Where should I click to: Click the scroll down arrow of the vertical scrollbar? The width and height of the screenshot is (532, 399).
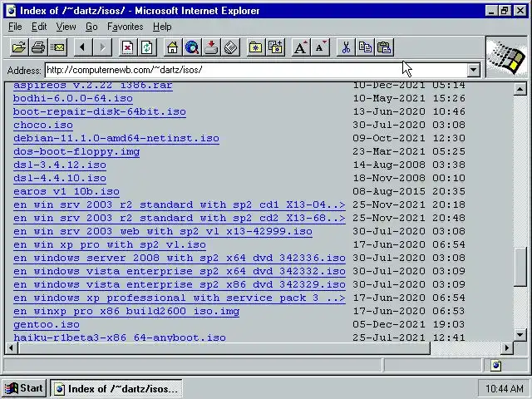(520, 335)
